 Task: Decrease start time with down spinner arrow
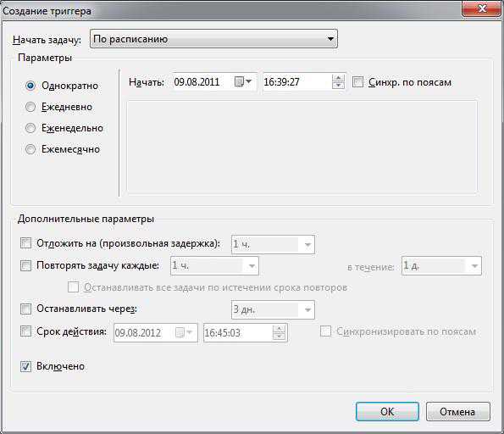click(338, 86)
